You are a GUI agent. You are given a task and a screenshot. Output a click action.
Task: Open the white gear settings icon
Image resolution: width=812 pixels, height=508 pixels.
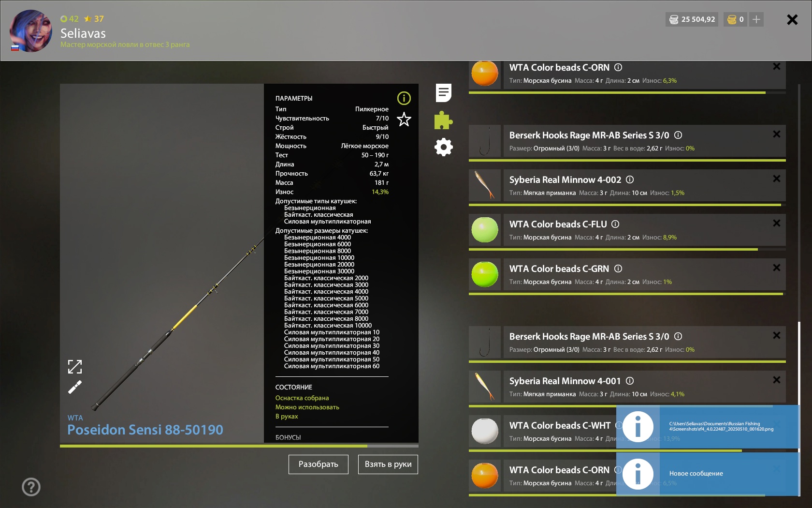coord(443,147)
